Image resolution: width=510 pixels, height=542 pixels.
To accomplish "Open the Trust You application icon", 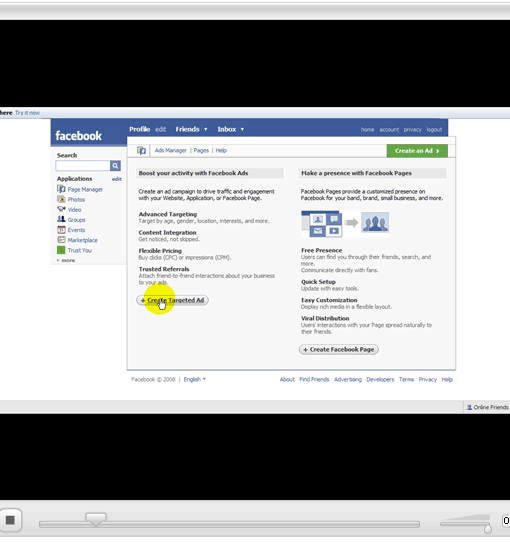I will [x=61, y=250].
